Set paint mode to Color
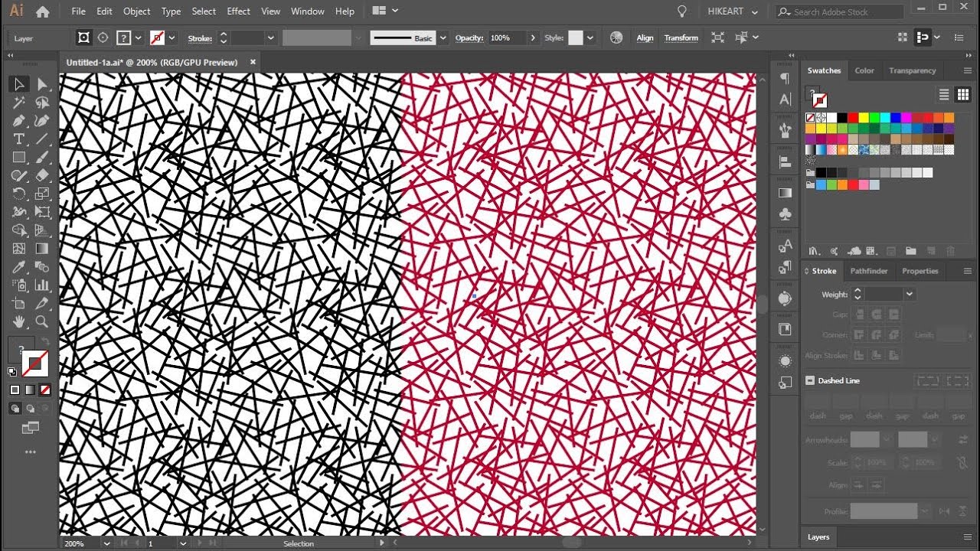 click(x=15, y=390)
